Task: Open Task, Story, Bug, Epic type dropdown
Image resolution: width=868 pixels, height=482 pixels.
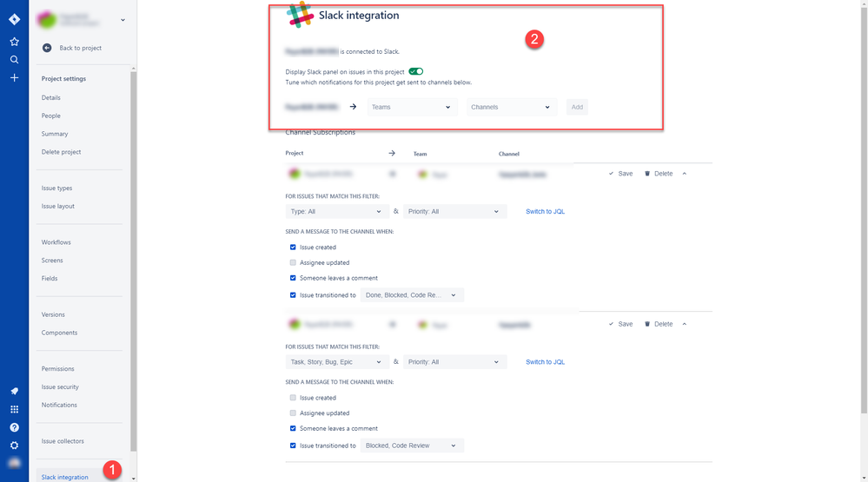Action: (336, 362)
